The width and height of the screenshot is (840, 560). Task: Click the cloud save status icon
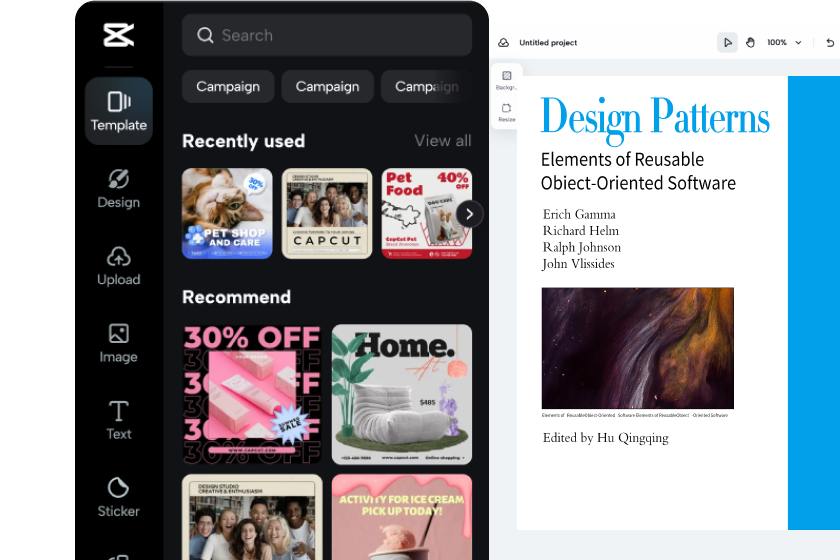504,42
